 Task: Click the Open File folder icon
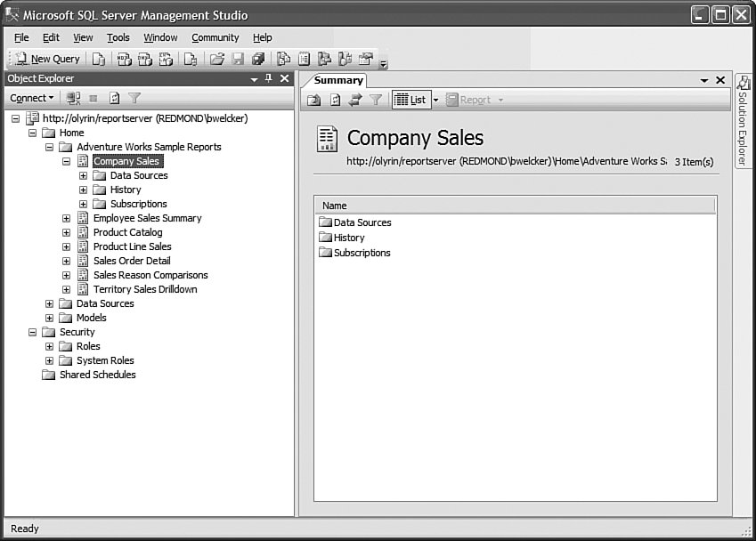pyautogui.click(x=217, y=59)
